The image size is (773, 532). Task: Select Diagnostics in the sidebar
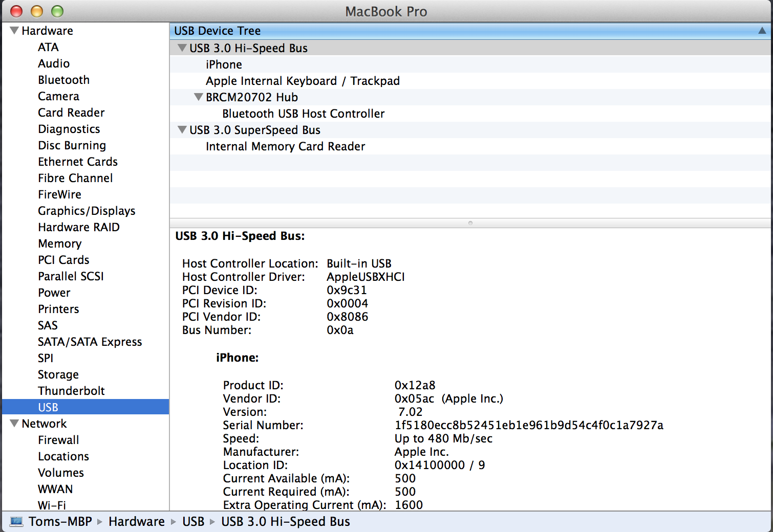coord(69,129)
